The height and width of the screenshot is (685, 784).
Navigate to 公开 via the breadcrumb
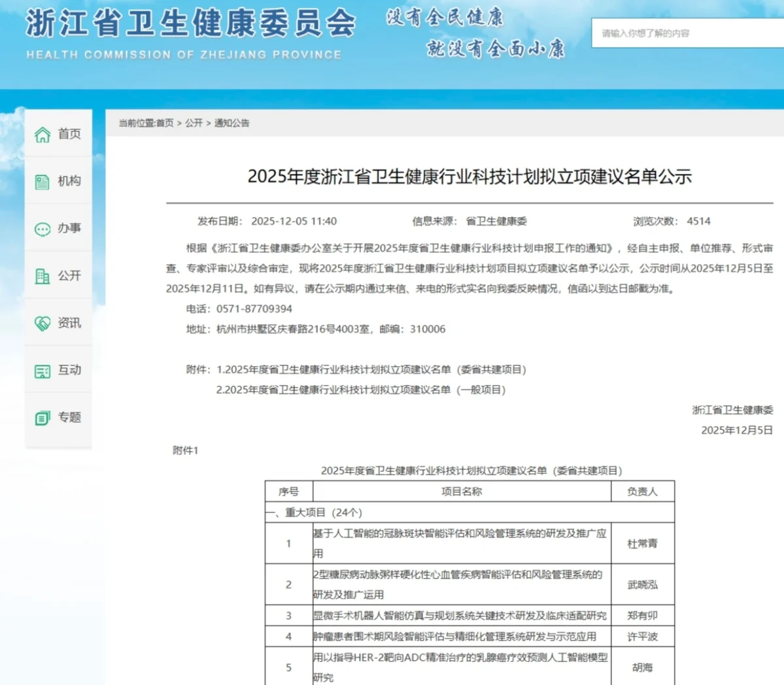coord(192,123)
